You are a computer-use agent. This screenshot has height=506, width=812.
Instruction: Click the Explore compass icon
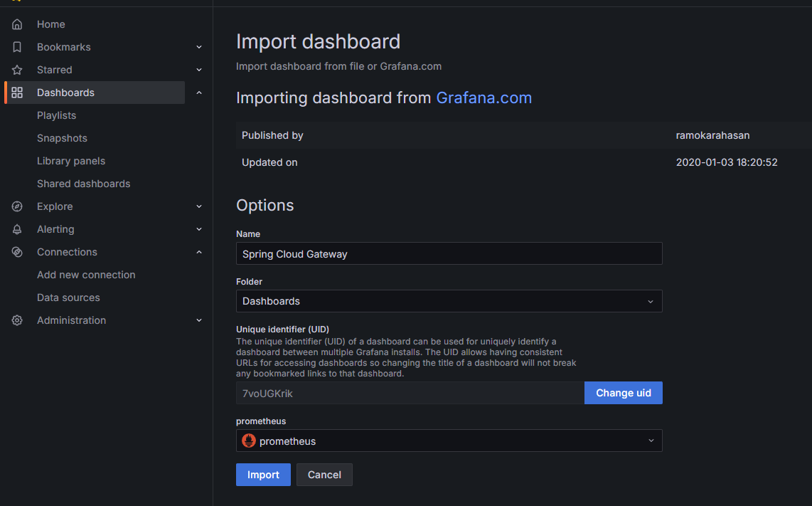click(17, 206)
